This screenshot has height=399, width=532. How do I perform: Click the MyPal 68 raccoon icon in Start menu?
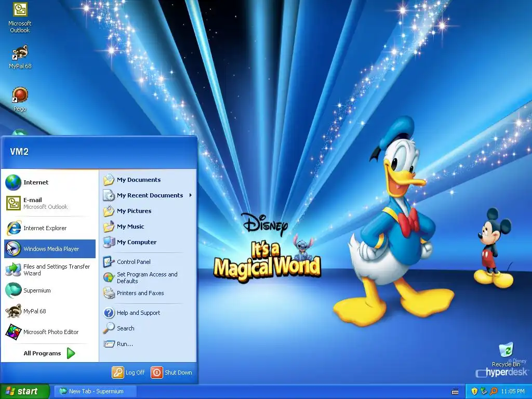[13, 311]
